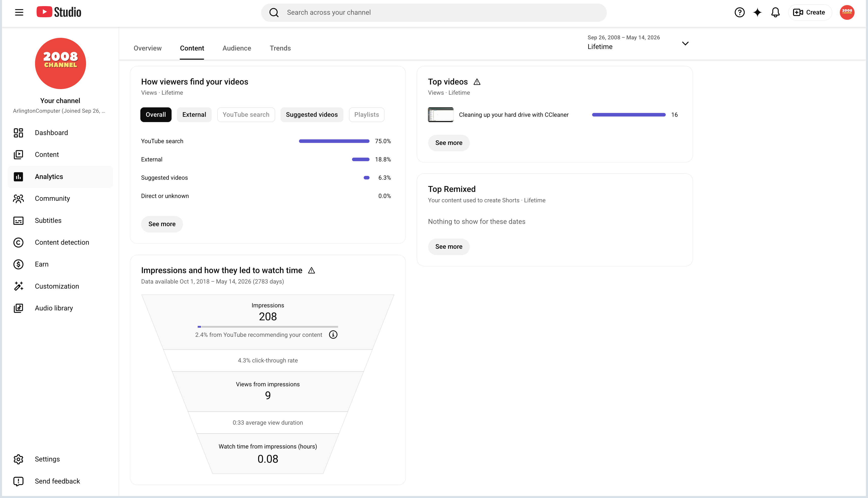This screenshot has height=498, width=868.
Task: Click the Views from impressions value 9
Action: pyautogui.click(x=268, y=396)
